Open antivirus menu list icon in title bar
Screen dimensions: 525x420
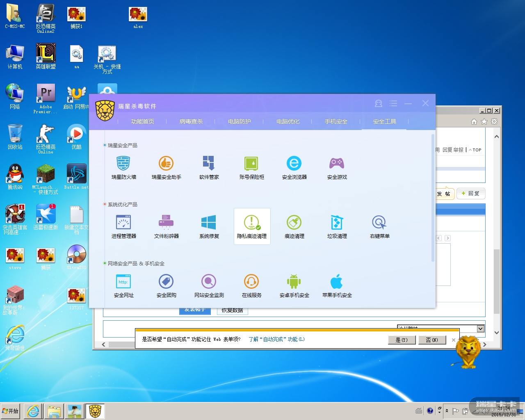point(393,104)
